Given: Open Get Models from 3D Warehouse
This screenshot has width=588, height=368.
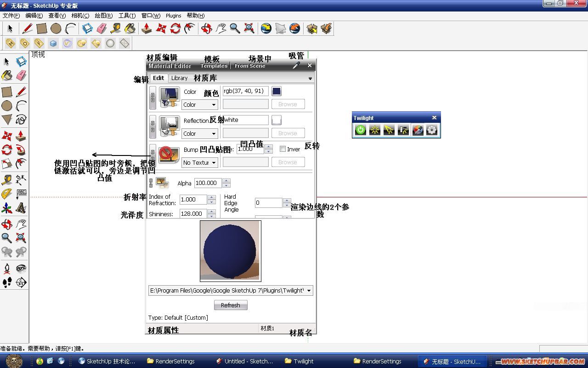Looking at the screenshot, I should click(x=312, y=29).
